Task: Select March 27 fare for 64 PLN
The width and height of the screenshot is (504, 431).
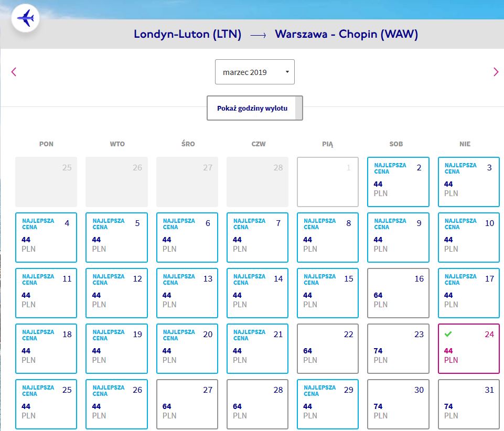Action: pyautogui.click(x=187, y=404)
